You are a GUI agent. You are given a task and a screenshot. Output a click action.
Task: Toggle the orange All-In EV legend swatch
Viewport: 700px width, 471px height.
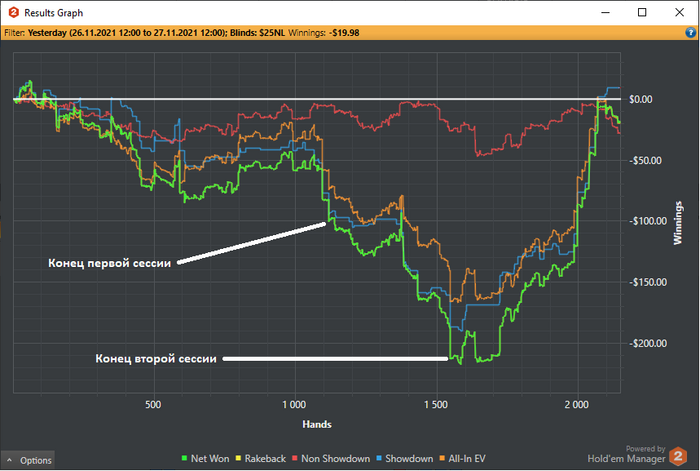point(442,458)
